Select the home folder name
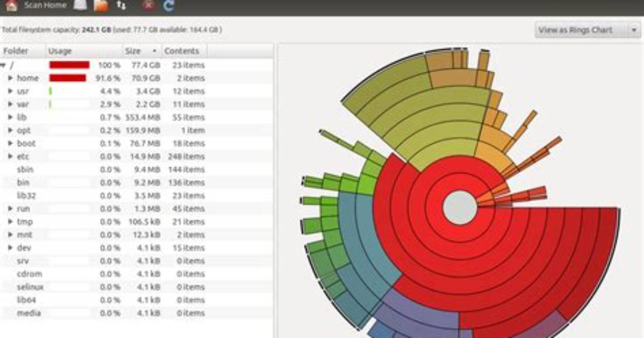This screenshot has height=338, width=644. point(27,78)
